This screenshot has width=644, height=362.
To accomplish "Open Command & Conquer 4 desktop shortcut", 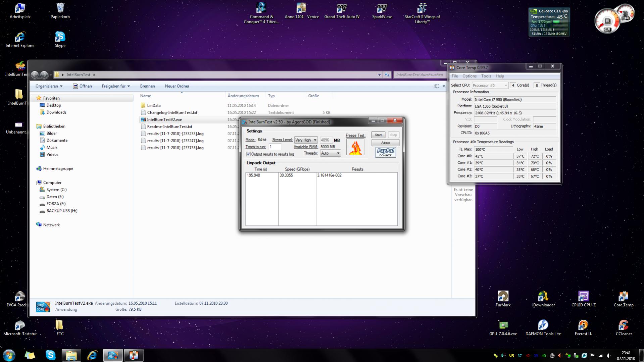I will [x=261, y=13].
